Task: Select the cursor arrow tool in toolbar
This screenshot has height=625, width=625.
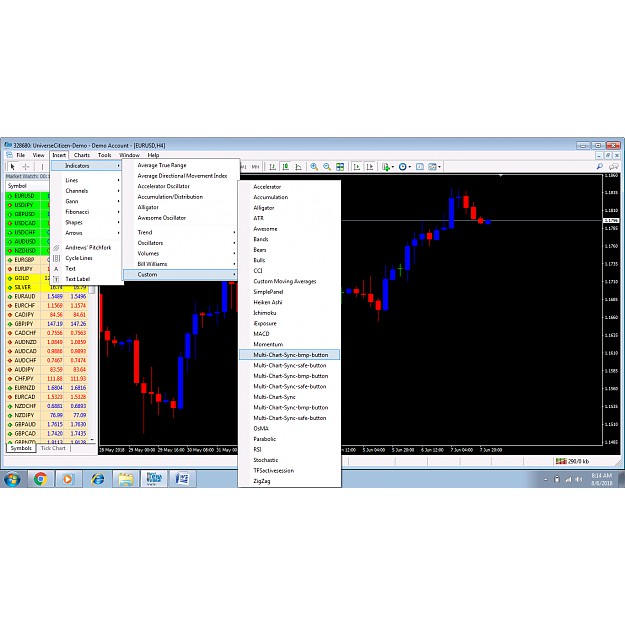Action: (x=11, y=167)
